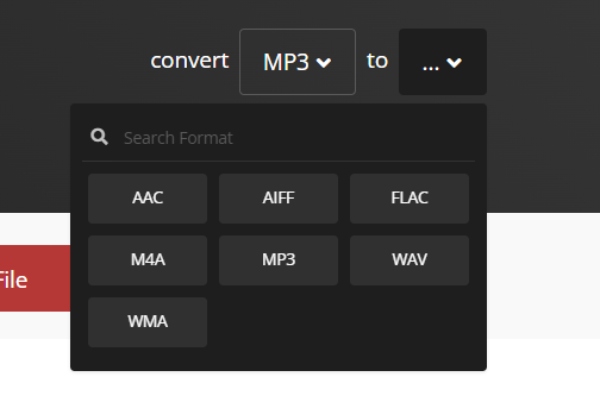Choose MP3 in the format list
Image resolution: width=600 pixels, height=402 pixels.
pos(278,260)
